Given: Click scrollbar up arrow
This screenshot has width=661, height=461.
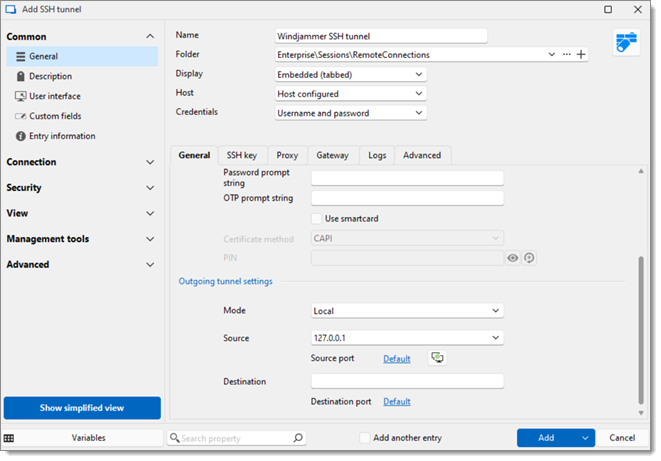Looking at the screenshot, I should click(641, 171).
